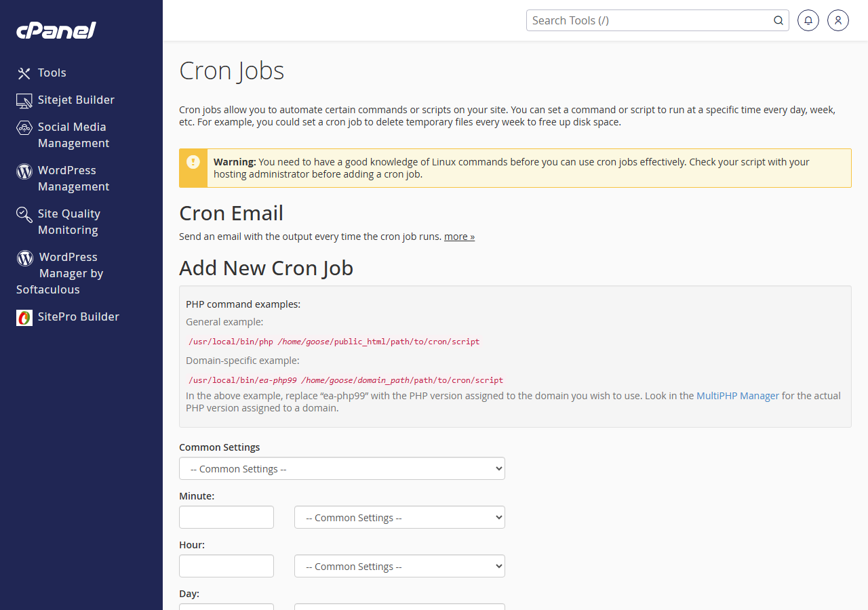
Task: Click the cPanel logo
Action: point(56,30)
